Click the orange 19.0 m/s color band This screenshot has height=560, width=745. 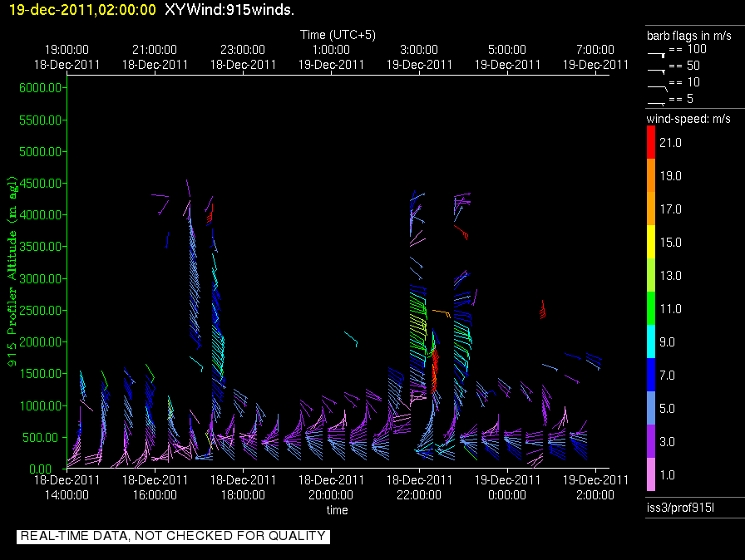(651, 175)
